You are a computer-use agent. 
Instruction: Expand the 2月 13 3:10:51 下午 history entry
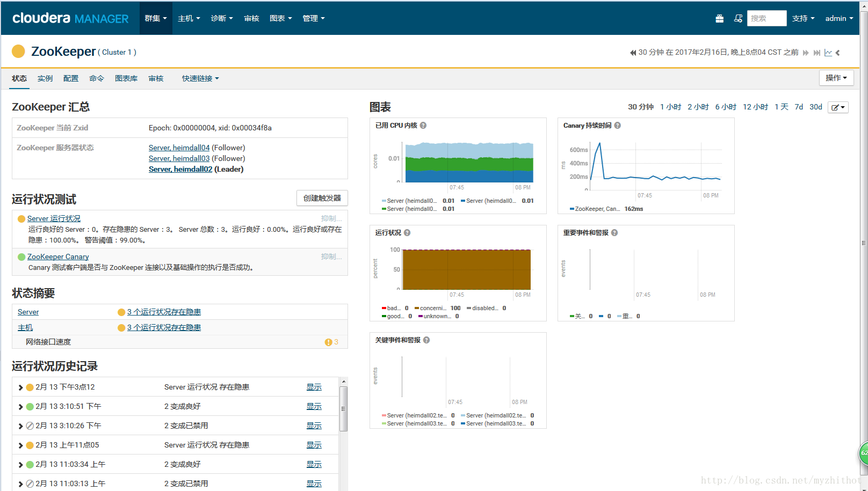pyautogui.click(x=20, y=407)
